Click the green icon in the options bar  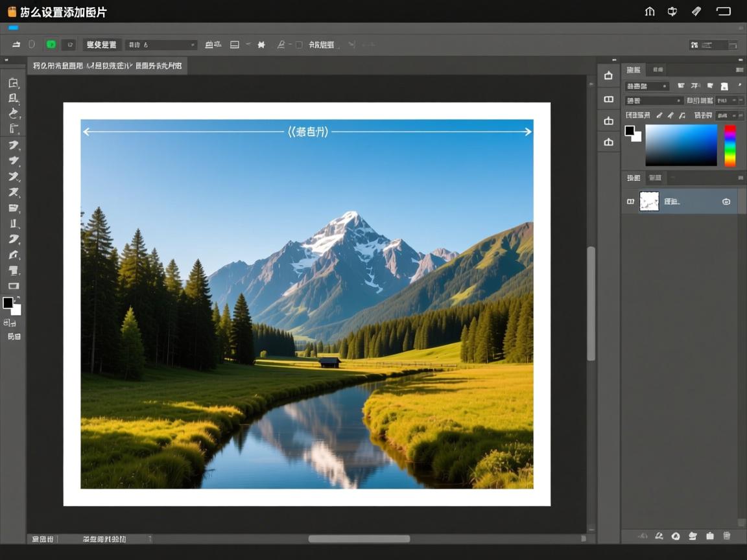[x=51, y=45]
